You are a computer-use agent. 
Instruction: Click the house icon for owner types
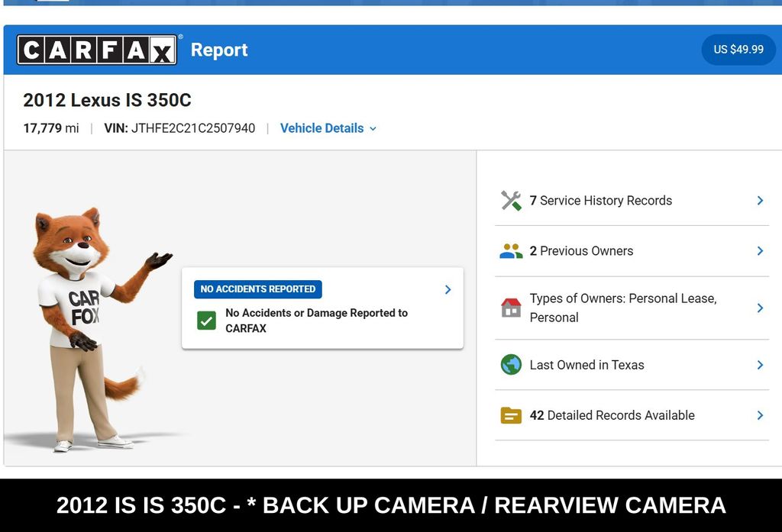511,308
